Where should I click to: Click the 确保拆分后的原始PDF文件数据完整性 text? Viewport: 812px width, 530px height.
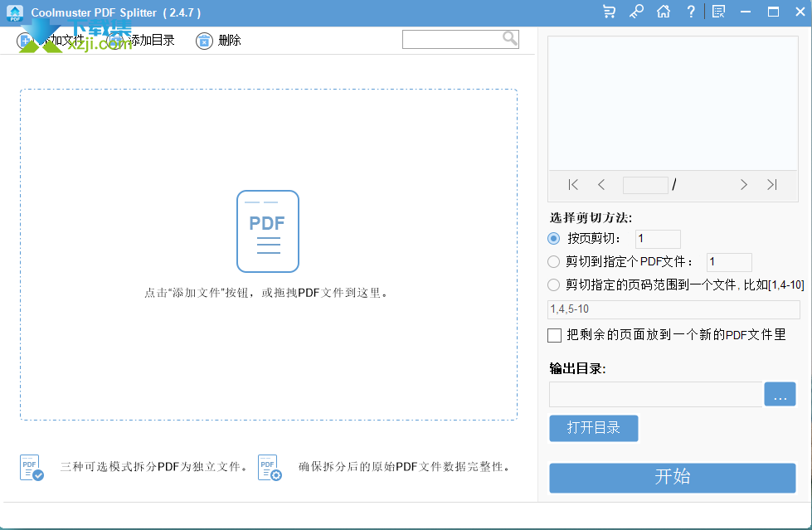click(404, 467)
